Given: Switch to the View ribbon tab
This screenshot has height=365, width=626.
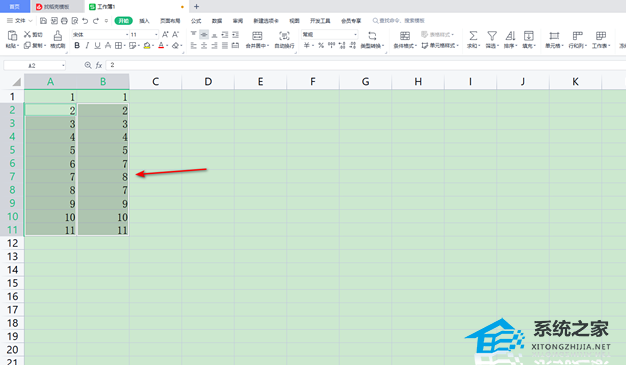Looking at the screenshot, I should click(294, 21).
